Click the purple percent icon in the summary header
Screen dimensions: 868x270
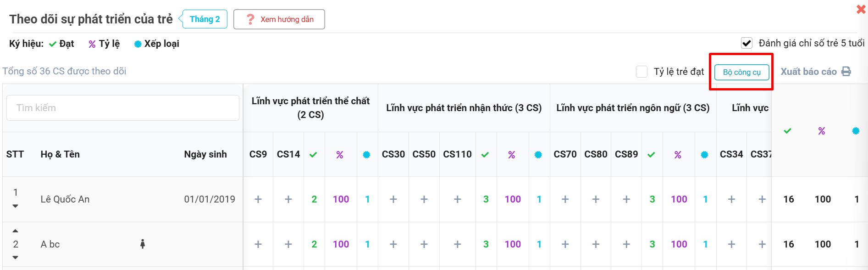[x=821, y=131]
